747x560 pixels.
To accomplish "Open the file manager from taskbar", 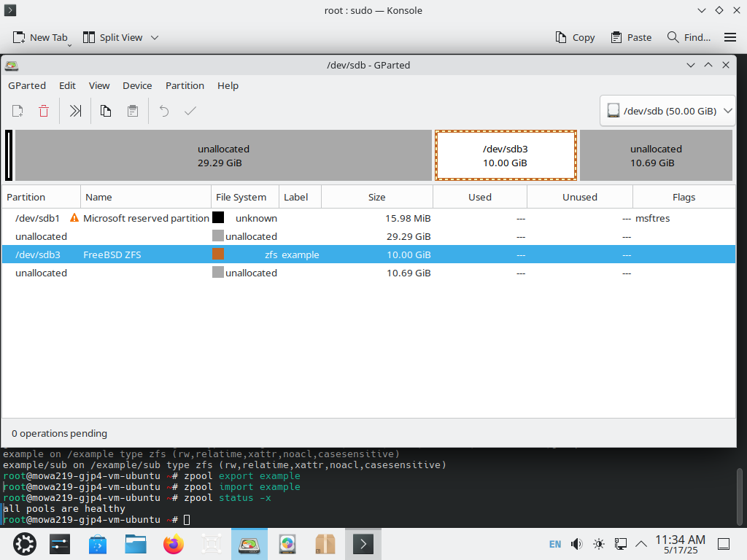I will click(136, 544).
